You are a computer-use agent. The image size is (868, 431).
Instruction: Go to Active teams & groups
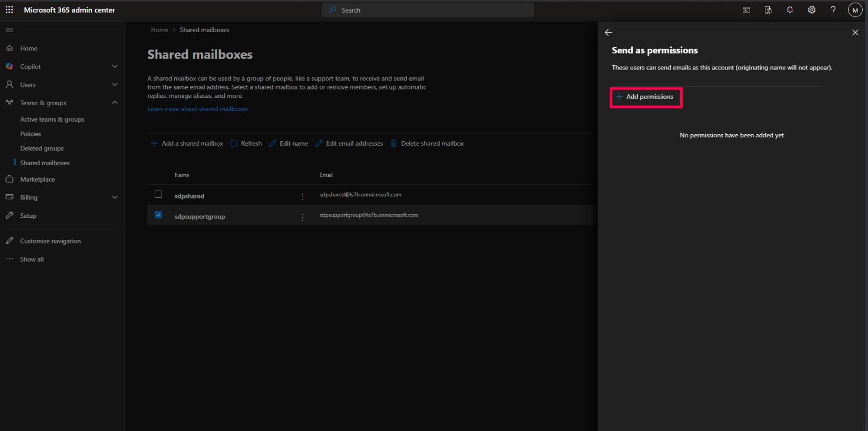click(52, 119)
